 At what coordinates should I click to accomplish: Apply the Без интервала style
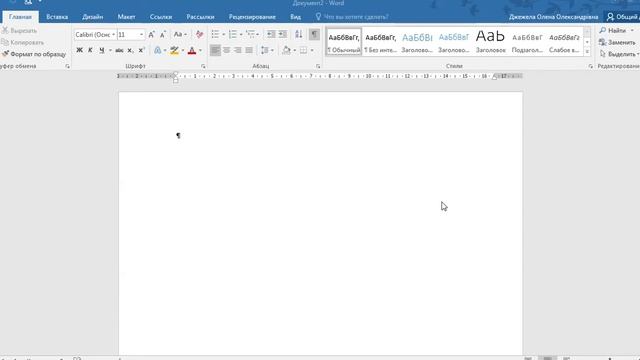click(380, 42)
